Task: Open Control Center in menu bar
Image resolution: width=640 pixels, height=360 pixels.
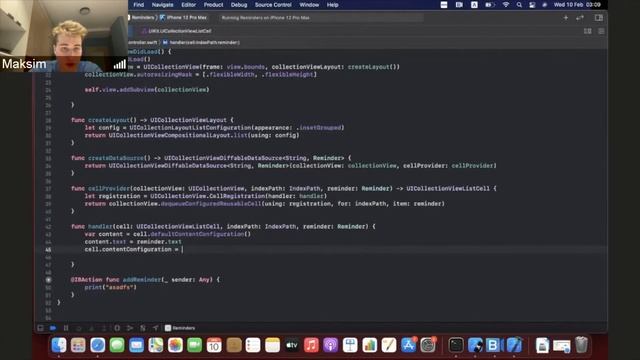Action: pyautogui.click(x=532, y=5)
